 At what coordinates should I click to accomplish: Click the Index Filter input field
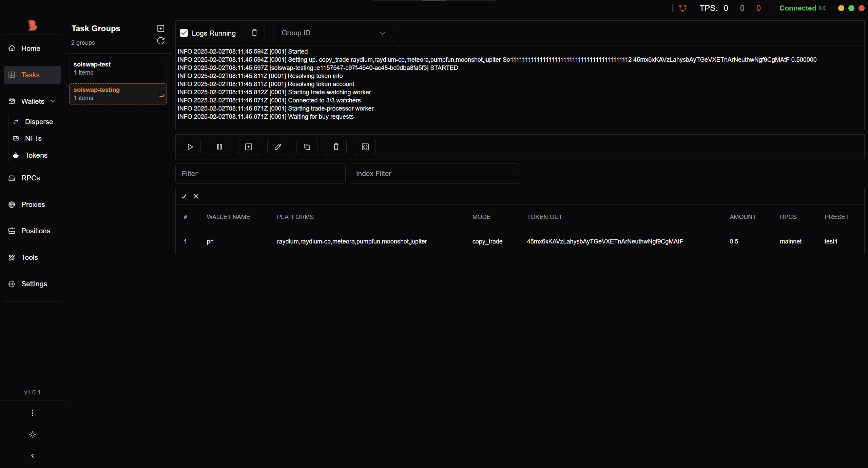pos(434,174)
